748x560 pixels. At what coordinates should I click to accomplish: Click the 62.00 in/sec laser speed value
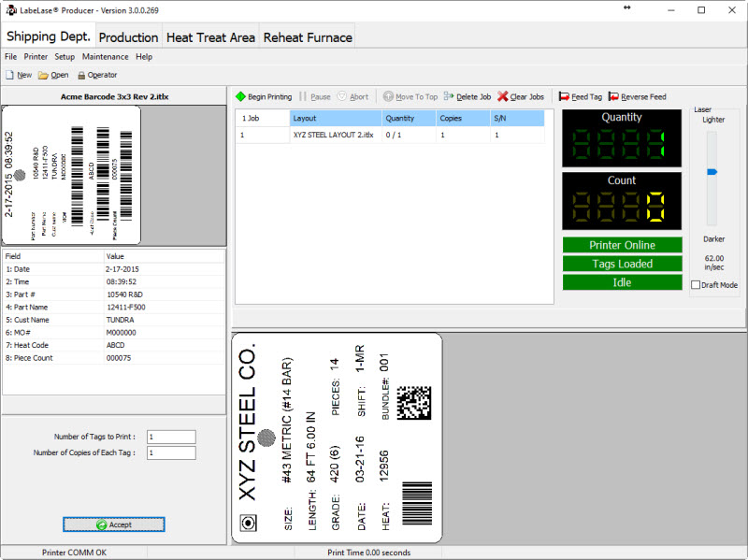[x=714, y=263]
